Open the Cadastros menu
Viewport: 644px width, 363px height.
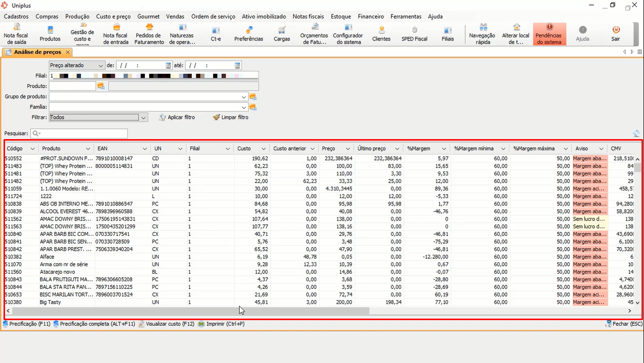pos(16,16)
